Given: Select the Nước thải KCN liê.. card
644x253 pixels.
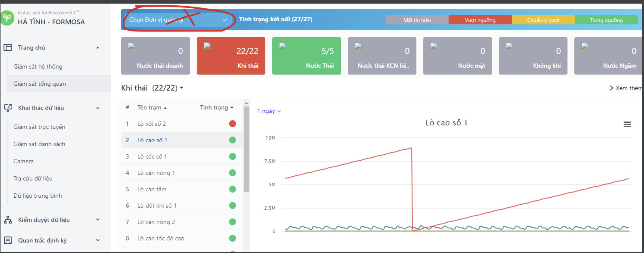Looking at the screenshot, I should 382,56.
